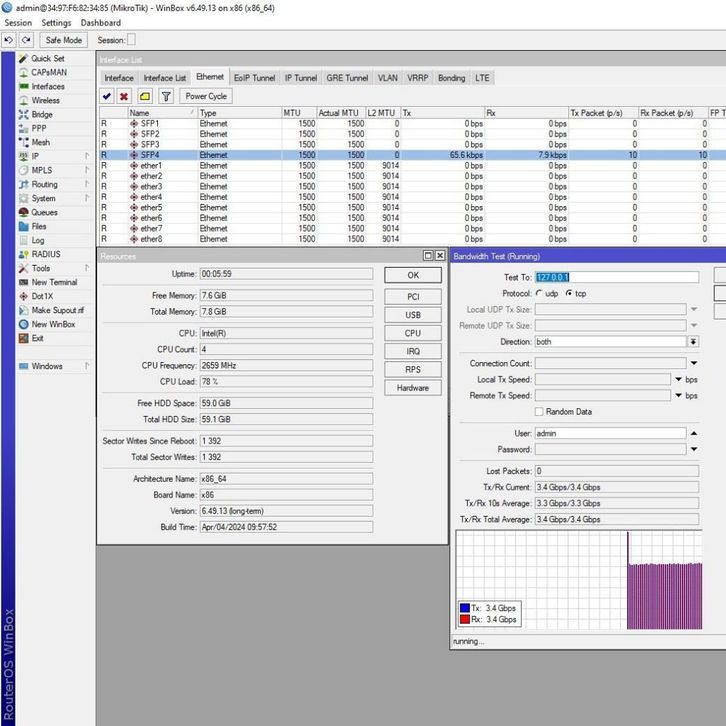Select the tcp protocol radio button
726x726 pixels.
pyautogui.click(x=569, y=294)
